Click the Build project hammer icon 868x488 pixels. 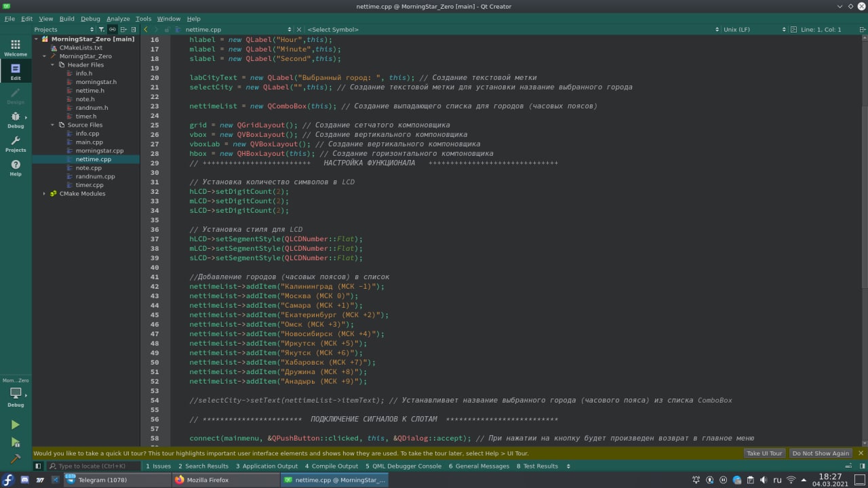pos(15,459)
